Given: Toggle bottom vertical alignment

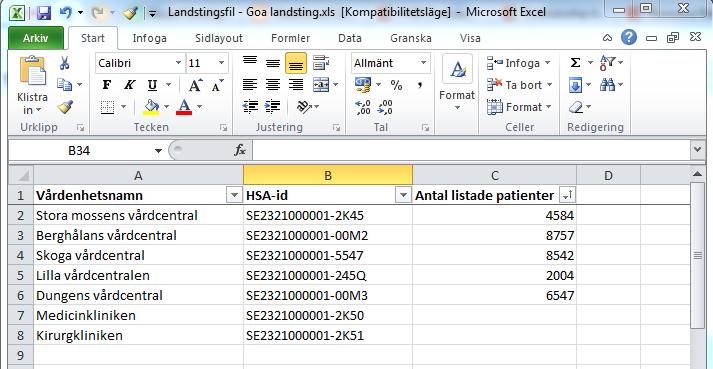Looking at the screenshot, I should coord(296,63).
